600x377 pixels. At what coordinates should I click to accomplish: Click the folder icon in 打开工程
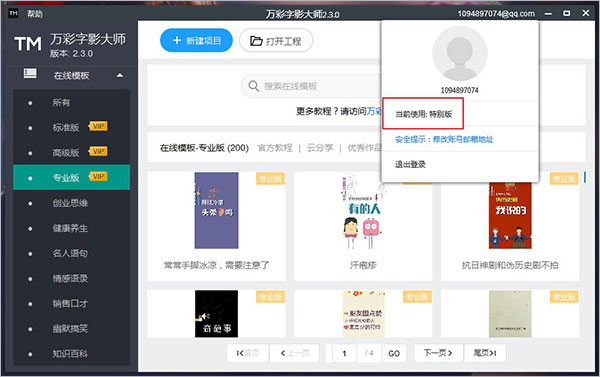point(256,41)
